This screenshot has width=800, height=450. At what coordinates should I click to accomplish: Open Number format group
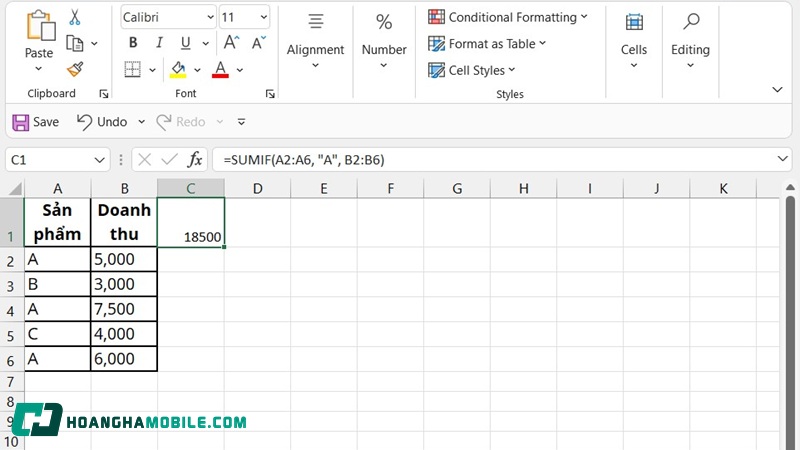coord(384,42)
